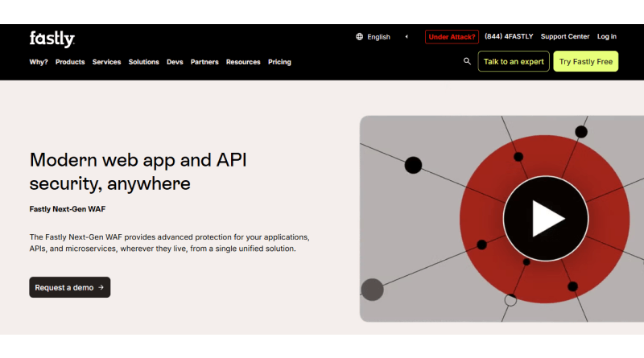Click the Under Attack? button
This screenshot has height=358, width=644.
pos(452,36)
